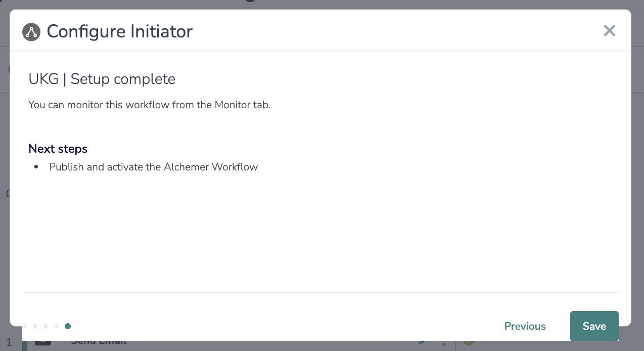Select the second step indicator dot
The height and width of the screenshot is (351, 644).
35,326
